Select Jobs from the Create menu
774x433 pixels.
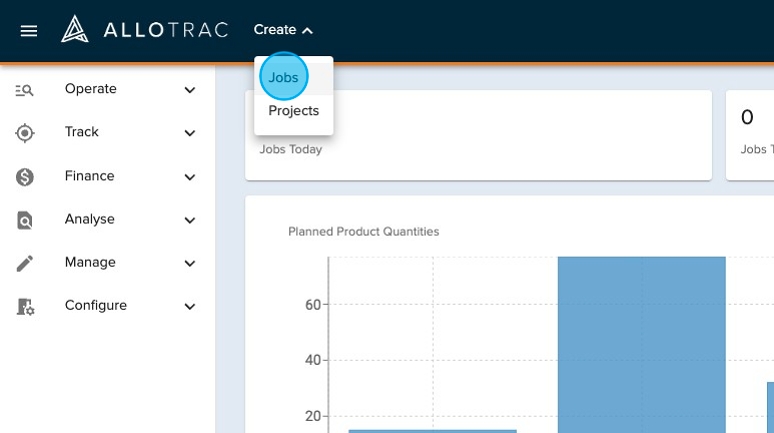283,78
